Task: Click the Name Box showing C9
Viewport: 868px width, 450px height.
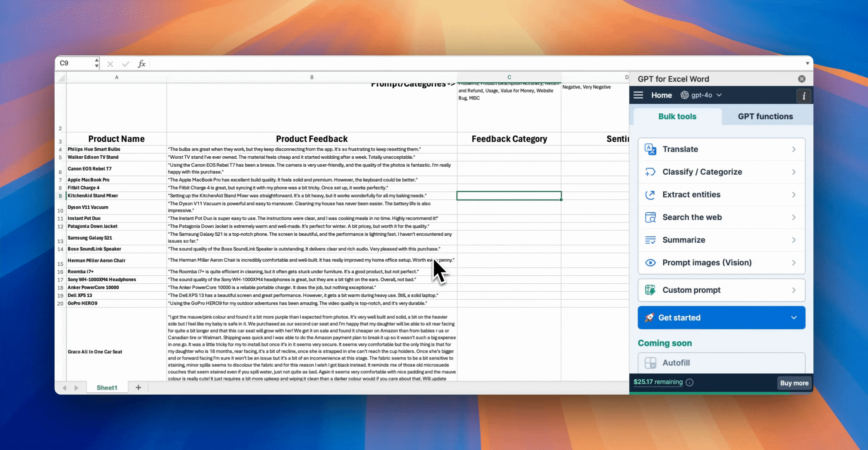Action: (75, 63)
